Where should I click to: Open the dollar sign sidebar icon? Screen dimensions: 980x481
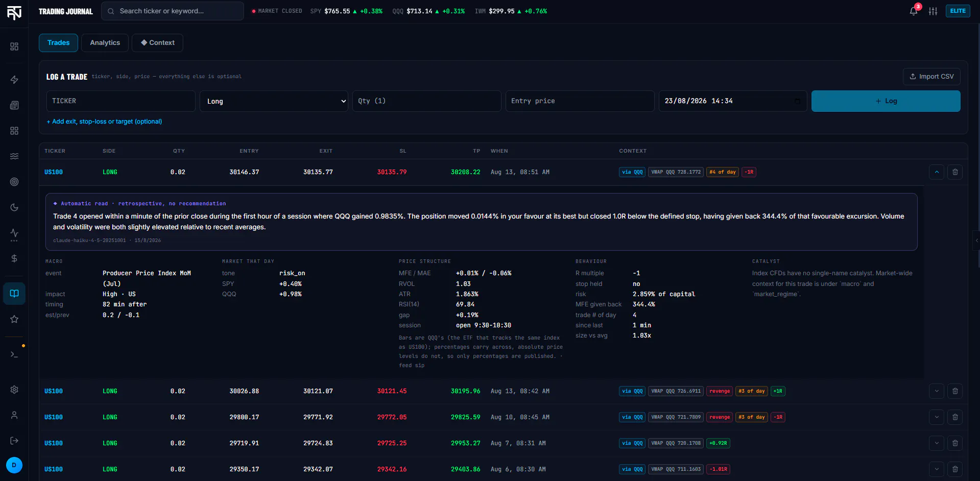14,258
